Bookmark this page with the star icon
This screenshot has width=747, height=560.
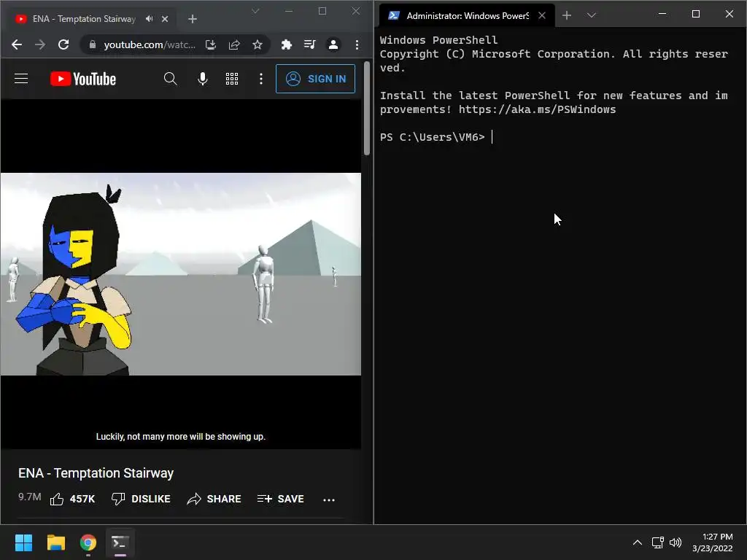(258, 44)
